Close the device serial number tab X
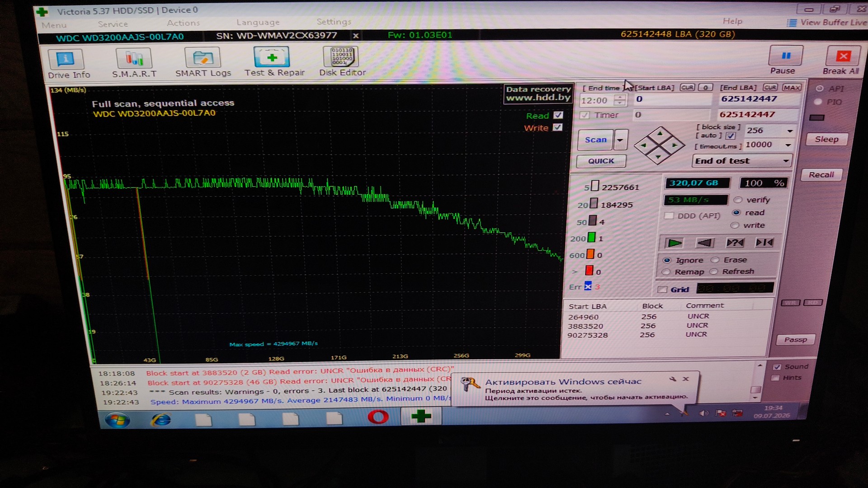 356,35
